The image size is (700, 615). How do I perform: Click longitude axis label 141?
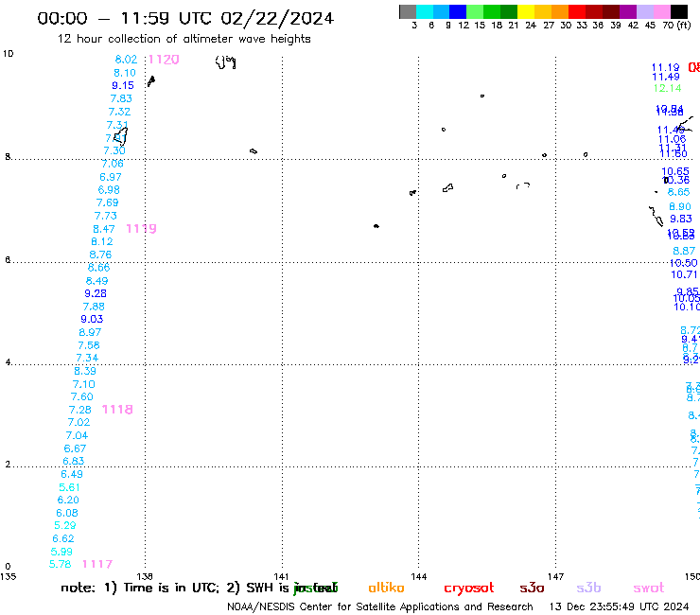[281, 576]
